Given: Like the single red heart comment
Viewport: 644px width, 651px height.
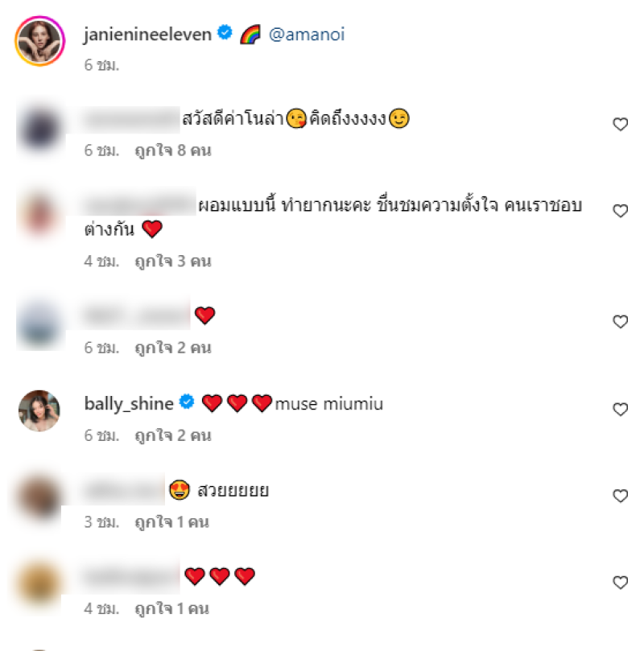Looking at the screenshot, I should [621, 322].
